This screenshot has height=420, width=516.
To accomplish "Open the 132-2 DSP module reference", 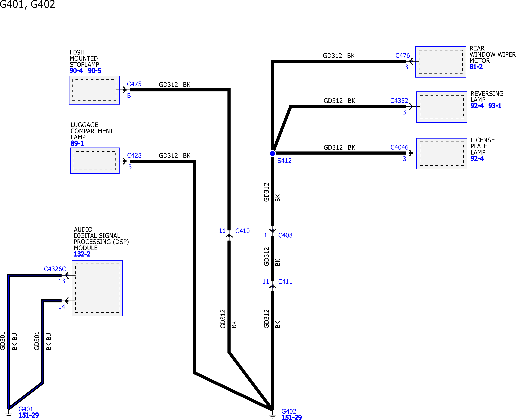I will (82, 254).
